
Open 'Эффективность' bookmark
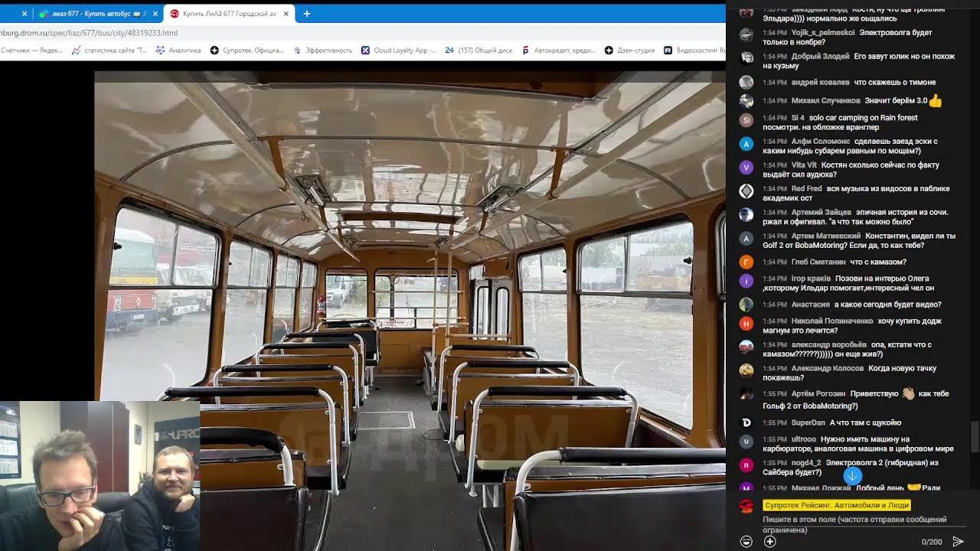click(x=323, y=51)
